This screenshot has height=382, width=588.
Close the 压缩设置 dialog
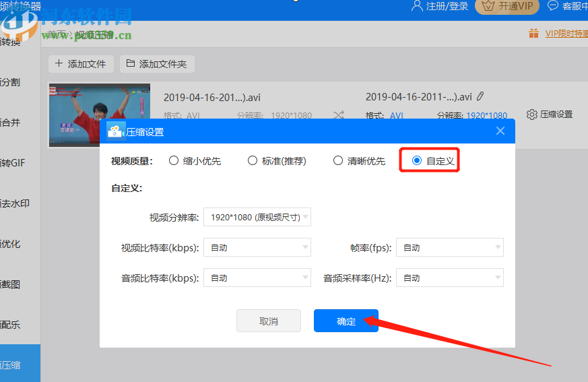(x=500, y=131)
